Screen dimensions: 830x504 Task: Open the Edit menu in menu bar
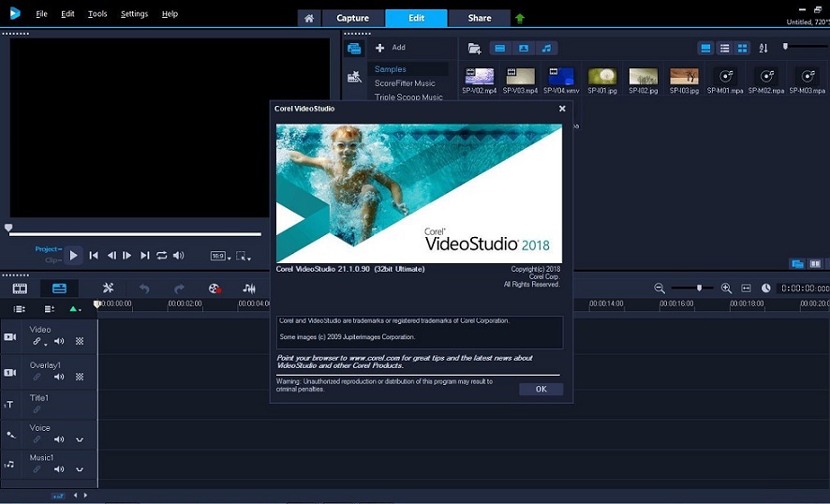click(67, 14)
